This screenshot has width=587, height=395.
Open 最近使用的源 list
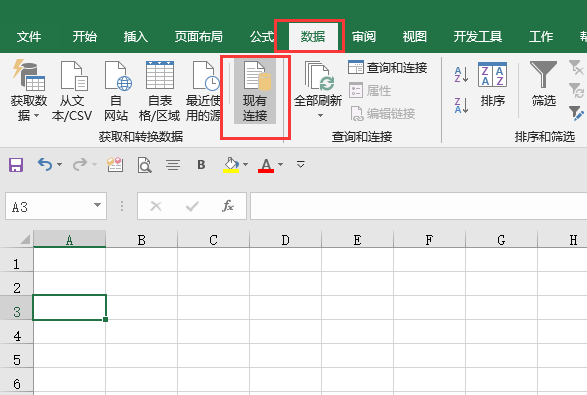(203, 90)
